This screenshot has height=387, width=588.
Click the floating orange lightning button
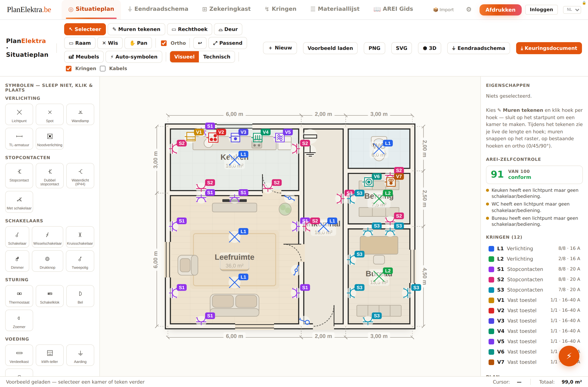pyautogui.click(x=569, y=356)
